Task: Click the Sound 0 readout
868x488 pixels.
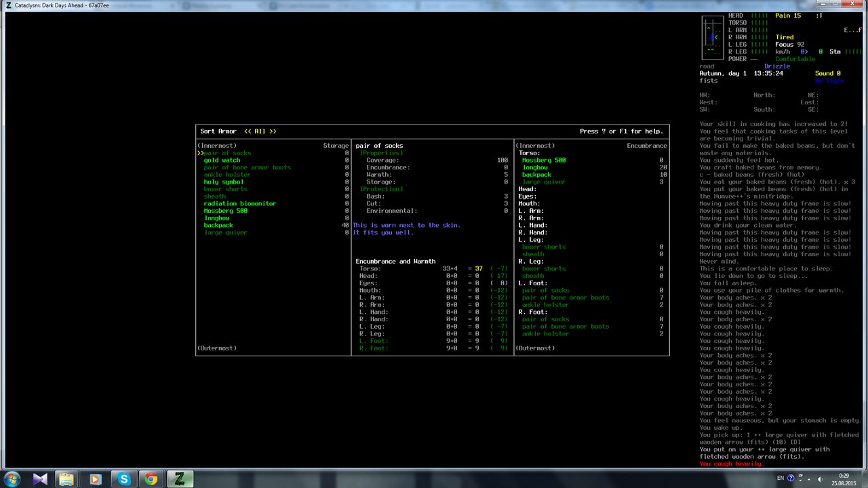Action: pos(828,73)
